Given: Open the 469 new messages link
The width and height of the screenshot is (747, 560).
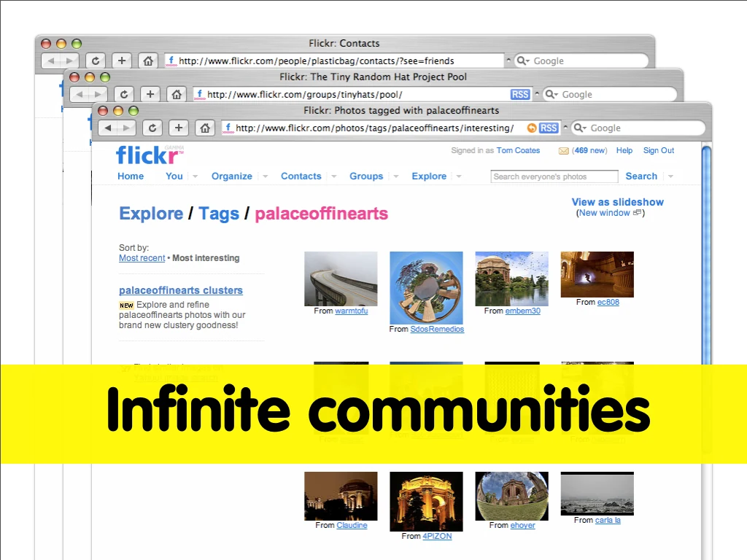Looking at the screenshot, I should [589, 150].
